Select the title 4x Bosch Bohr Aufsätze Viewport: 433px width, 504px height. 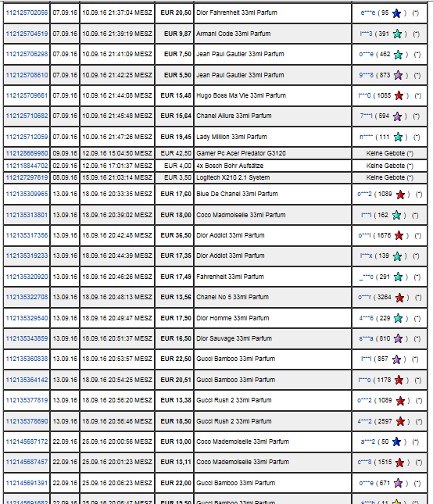pyautogui.click(x=230, y=166)
